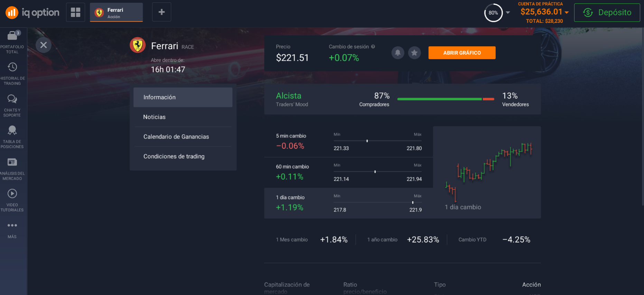The image size is (644, 295).
Task: Click the 1 año cambio +25.83% value
Action: click(423, 240)
